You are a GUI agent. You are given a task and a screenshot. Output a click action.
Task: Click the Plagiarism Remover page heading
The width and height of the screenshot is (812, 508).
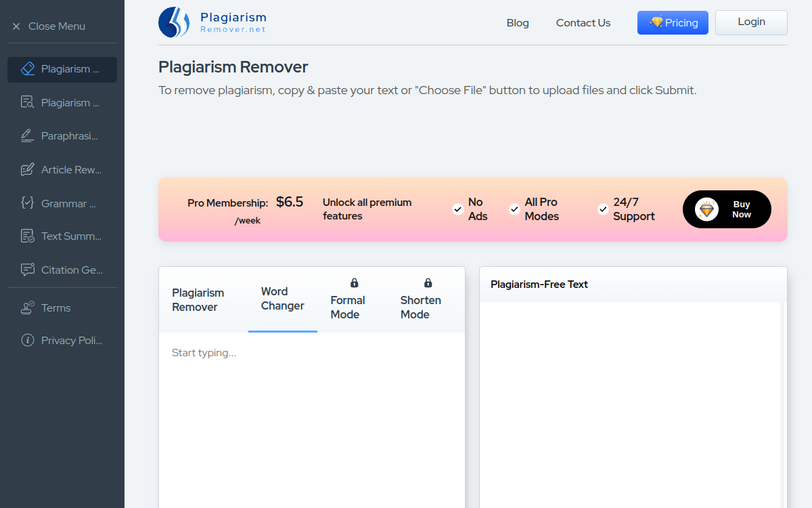pyautogui.click(x=233, y=67)
